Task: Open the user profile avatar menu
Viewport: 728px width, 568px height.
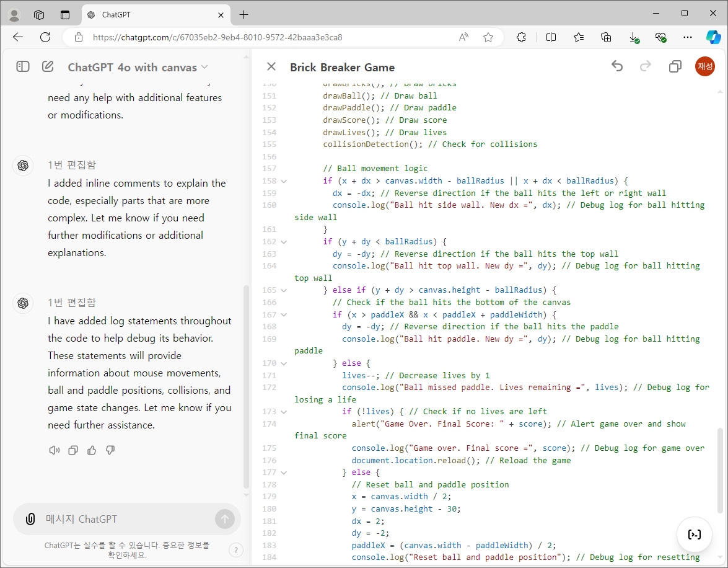Action: coord(705,66)
